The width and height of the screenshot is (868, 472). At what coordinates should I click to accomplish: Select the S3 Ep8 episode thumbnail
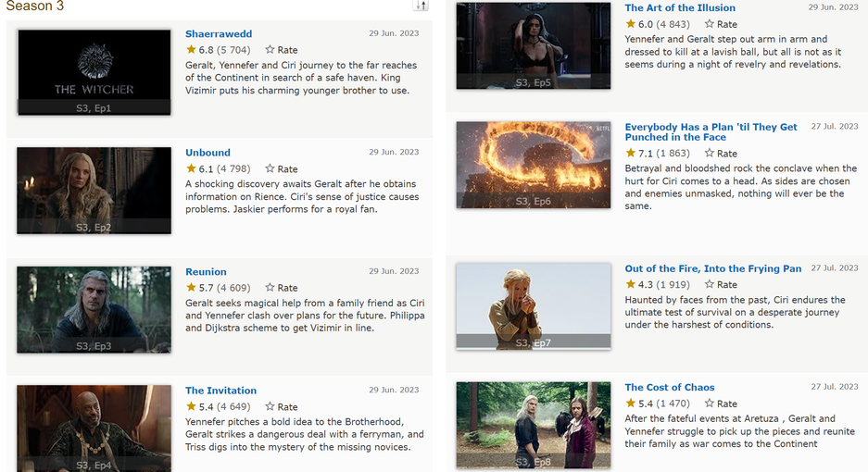(533, 425)
